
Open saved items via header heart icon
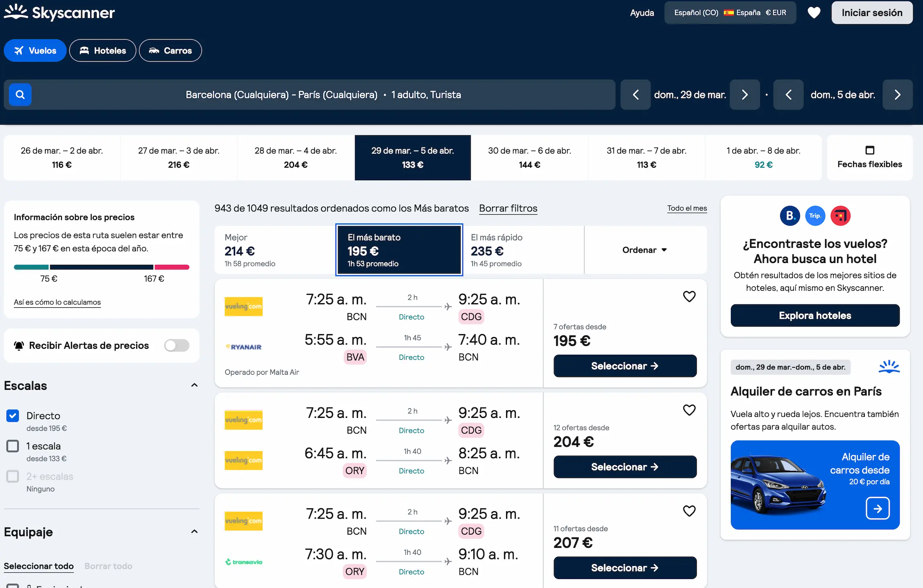coord(814,12)
